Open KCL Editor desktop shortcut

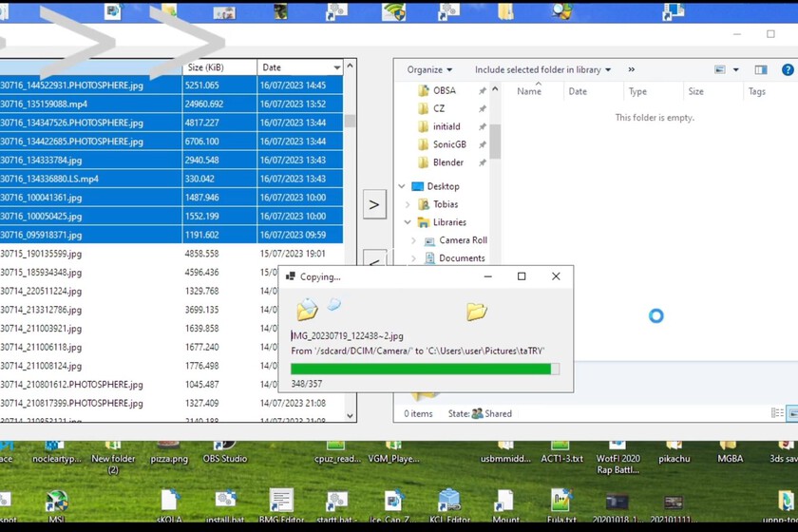pos(449,506)
